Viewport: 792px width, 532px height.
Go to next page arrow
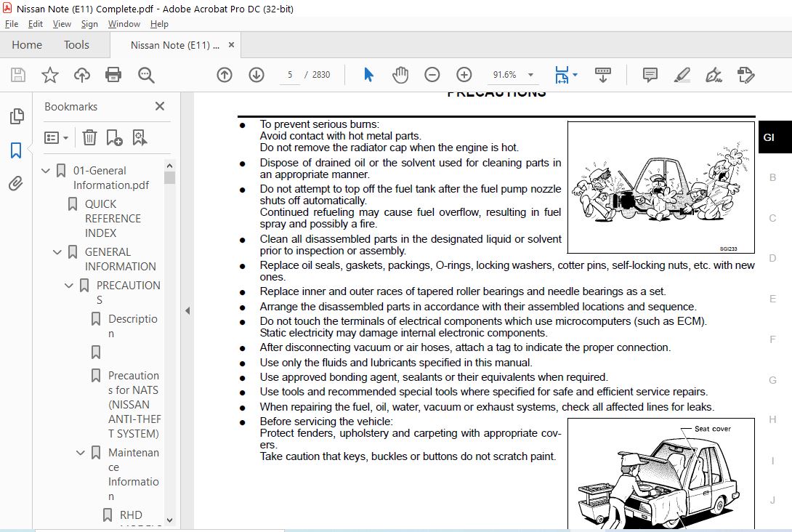[x=256, y=76]
